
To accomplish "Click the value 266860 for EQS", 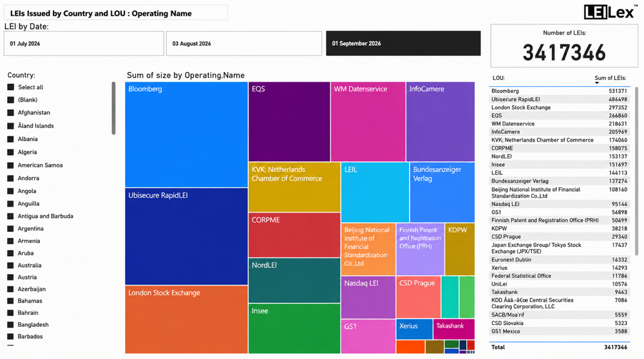I will click(x=618, y=116).
